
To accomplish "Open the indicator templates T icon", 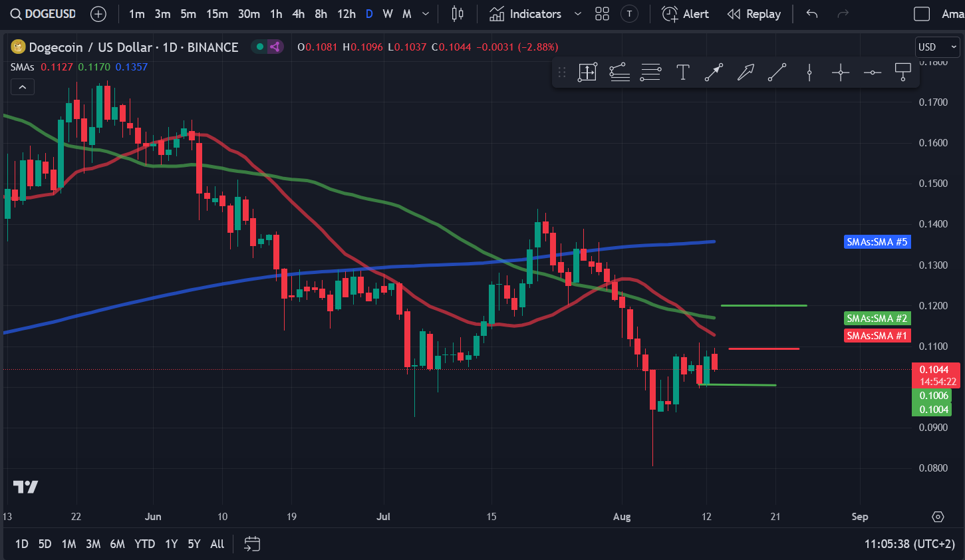I will (x=629, y=14).
